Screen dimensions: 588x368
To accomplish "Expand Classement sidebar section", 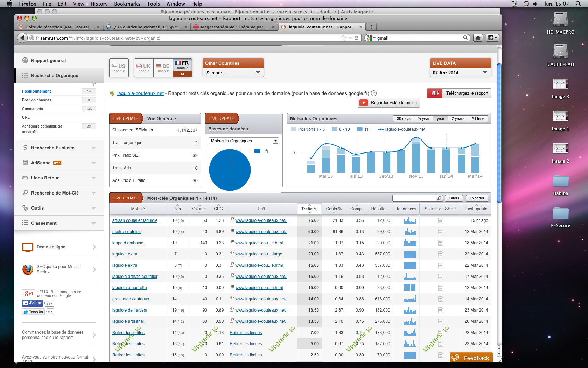I will point(59,223).
